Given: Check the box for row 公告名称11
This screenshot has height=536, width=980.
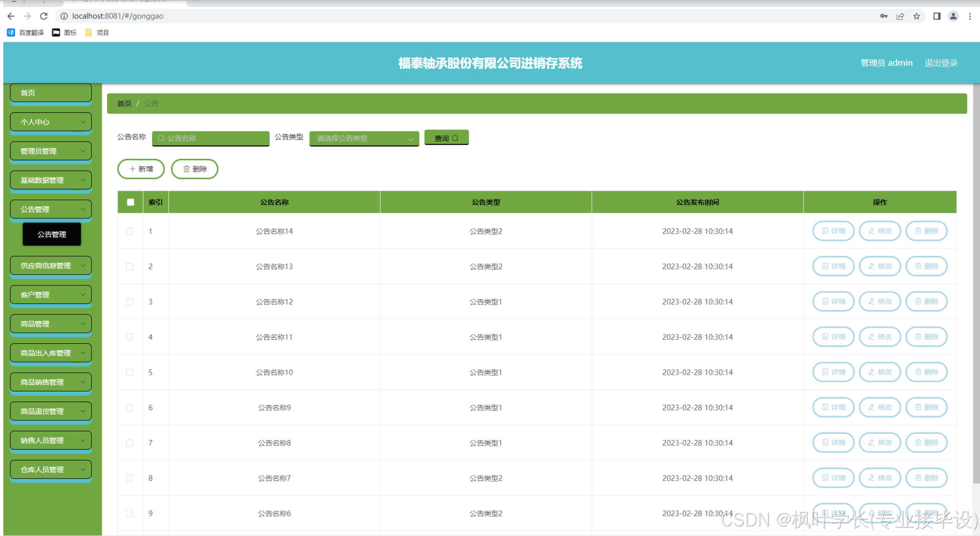Looking at the screenshot, I should pyautogui.click(x=129, y=337).
